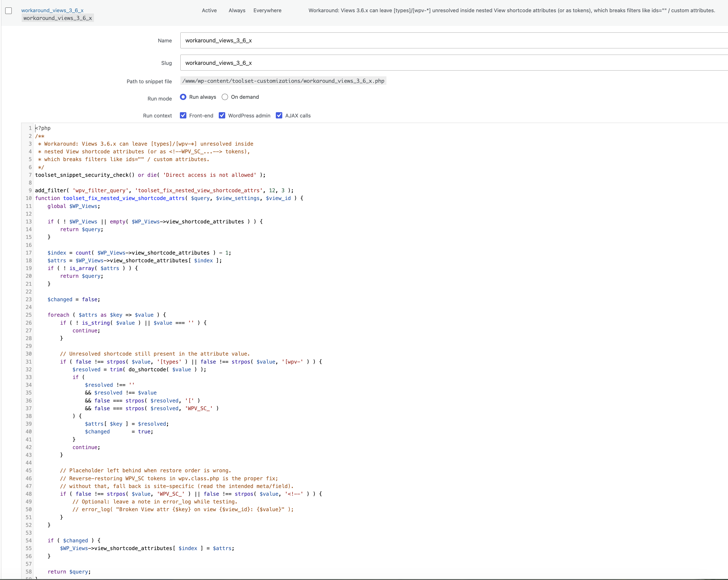Click the 'Always' run mode text
Image resolution: width=728 pixels, height=580 pixels.
pyautogui.click(x=237, y=10)
